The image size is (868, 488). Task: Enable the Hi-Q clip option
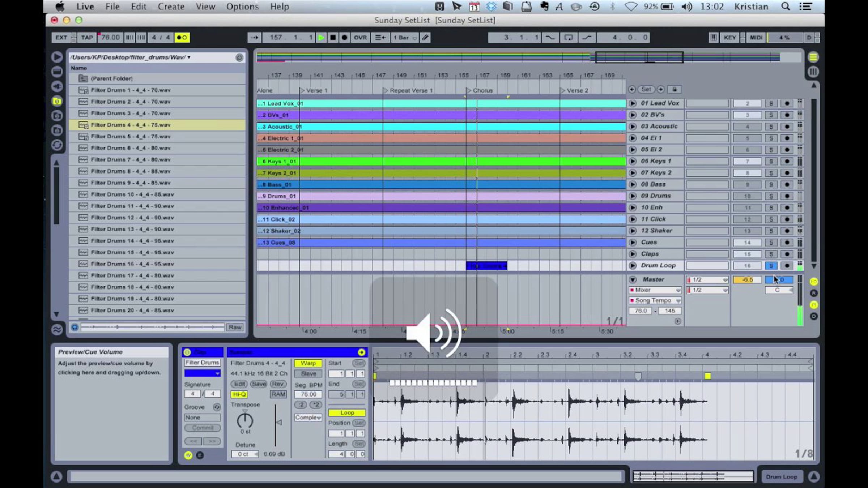click(x=239, y=394)
